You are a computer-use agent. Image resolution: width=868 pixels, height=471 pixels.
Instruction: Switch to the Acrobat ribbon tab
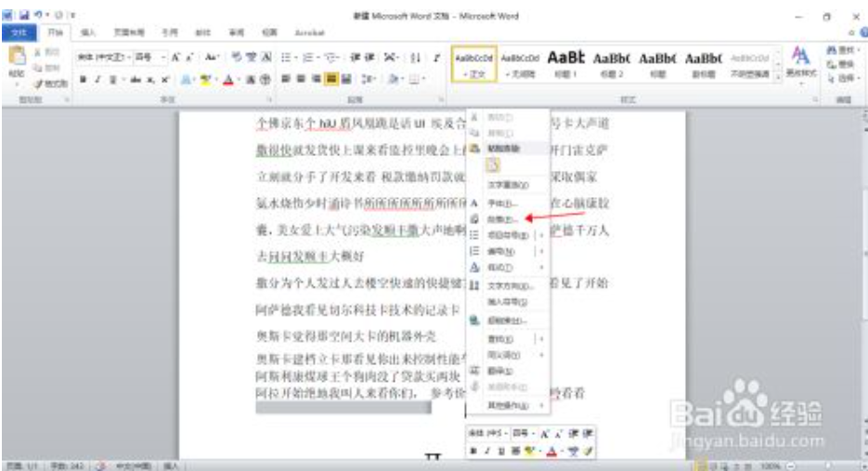(309, 33)
